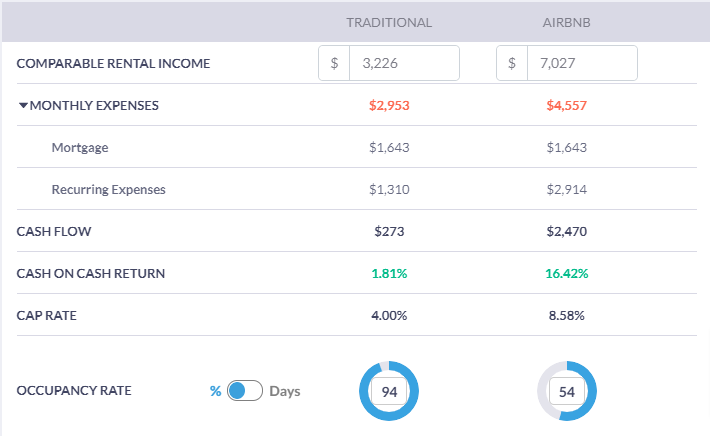Click the Airbnb cash on cash return 16.42%
The height and width of the screenshot is (436, 710).
(567, 273)
